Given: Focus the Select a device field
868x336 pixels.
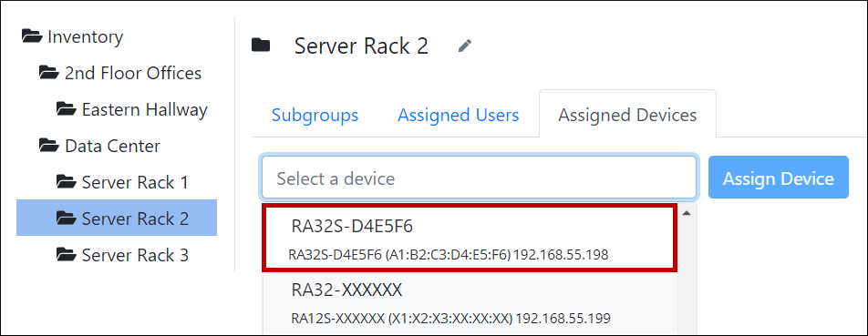Looking at the screenshot, I should [479, 178].
